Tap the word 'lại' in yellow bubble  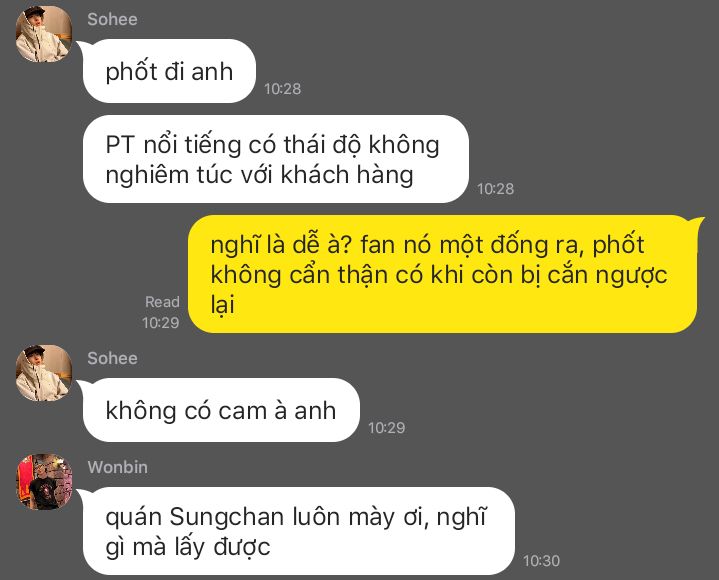pyautogui.click(x=223, y=305)
